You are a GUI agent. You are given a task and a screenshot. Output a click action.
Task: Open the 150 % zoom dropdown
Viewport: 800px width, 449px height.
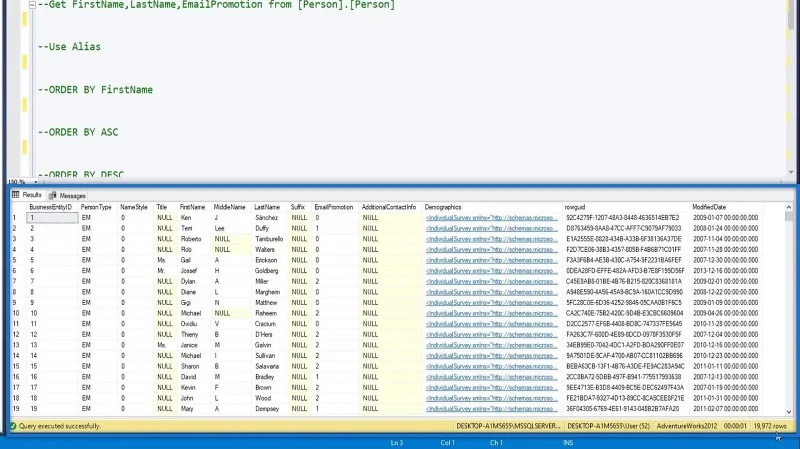[35, 182]
